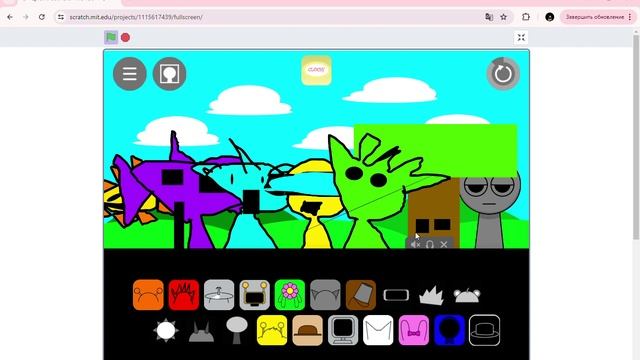Reload the page in browser
The height and width of the screenshot is (360, 640).
42,17
